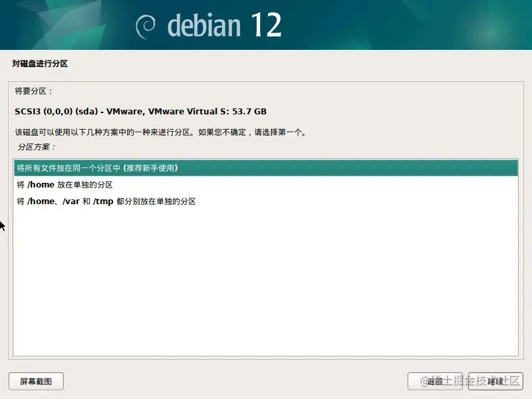Click the 分区方案 label
The image size is (532, 399).
pos(37,147)
